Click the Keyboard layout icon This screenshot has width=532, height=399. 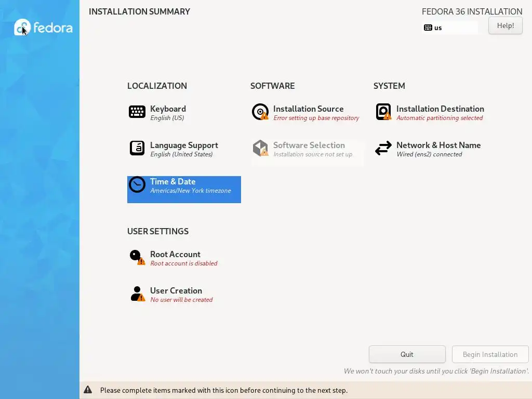tap(137, 112)
